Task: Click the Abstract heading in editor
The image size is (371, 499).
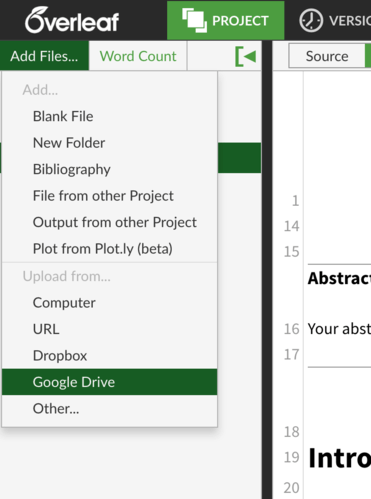Action: pos(339,278)
